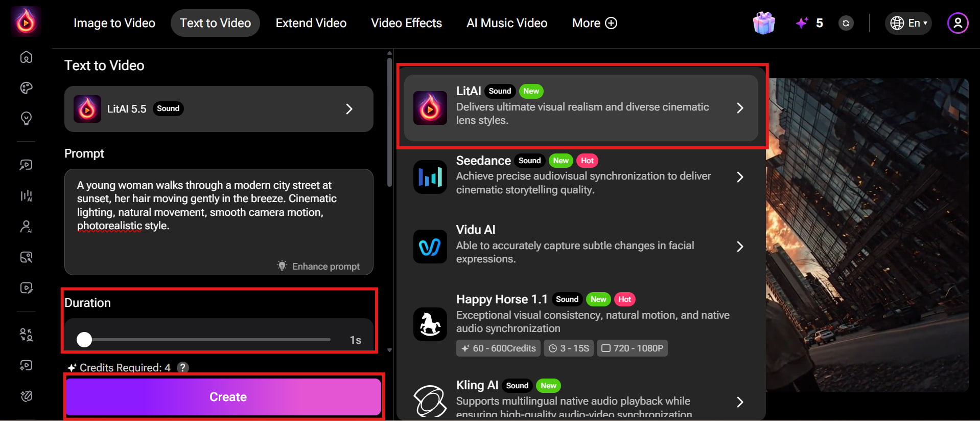Open the face image search icon in sidebar

pyautogui.click(x=26, y=257)
